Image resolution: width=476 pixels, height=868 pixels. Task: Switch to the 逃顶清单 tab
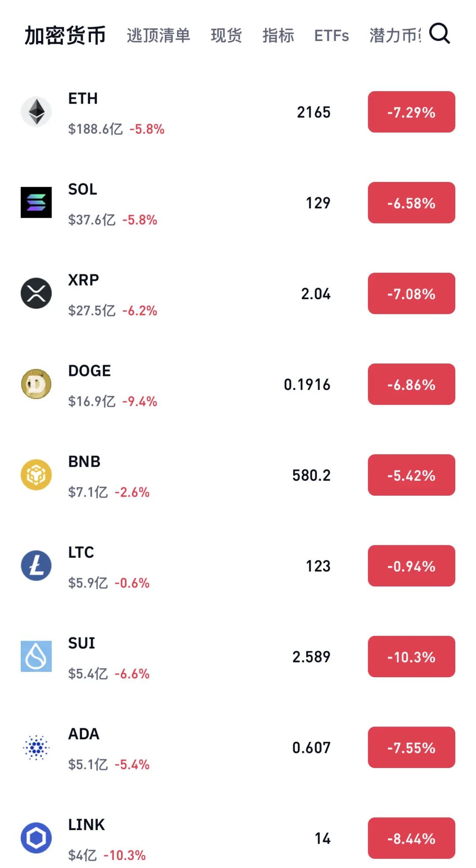159,35
